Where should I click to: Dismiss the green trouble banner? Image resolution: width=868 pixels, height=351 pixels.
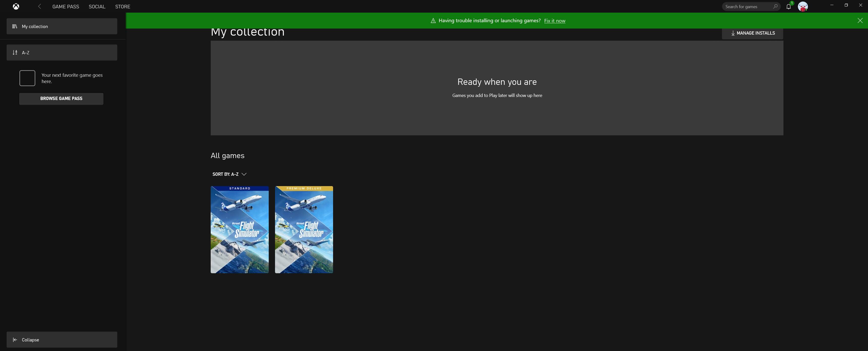(860, 20)
